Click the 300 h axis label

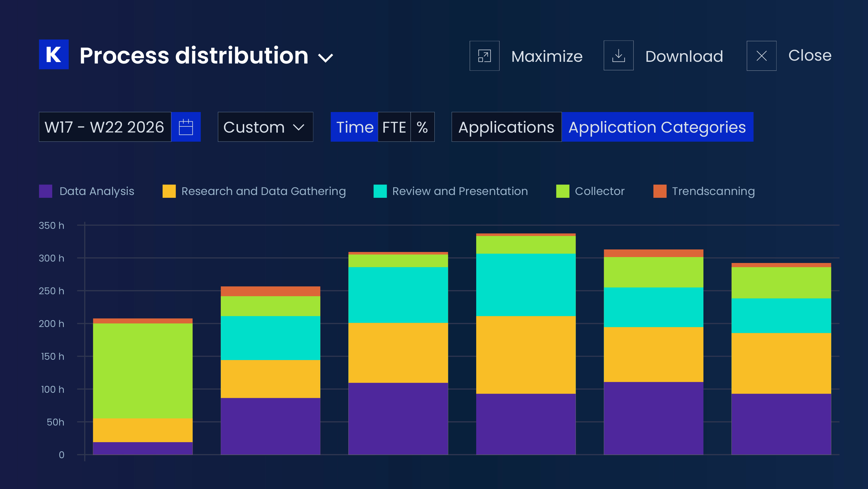(x=52, y=258)
